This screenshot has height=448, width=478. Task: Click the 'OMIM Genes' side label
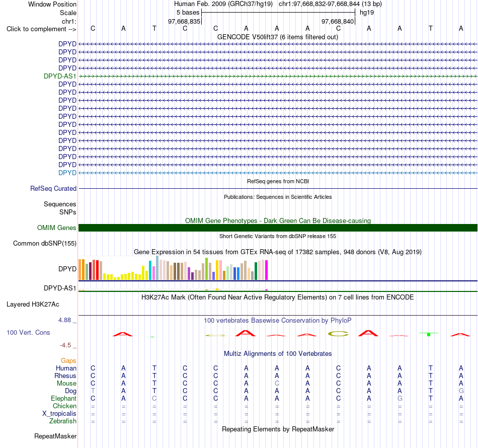(x=57, y=228)
